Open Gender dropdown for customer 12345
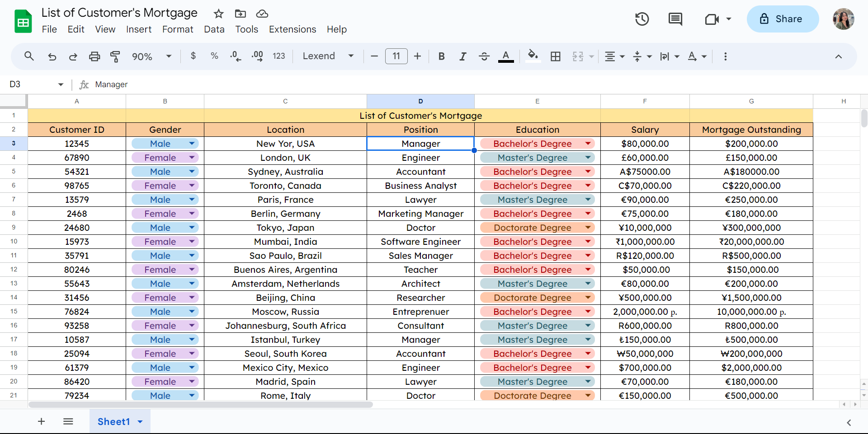This screenshot has width=868, height=434. pos(192,144)
